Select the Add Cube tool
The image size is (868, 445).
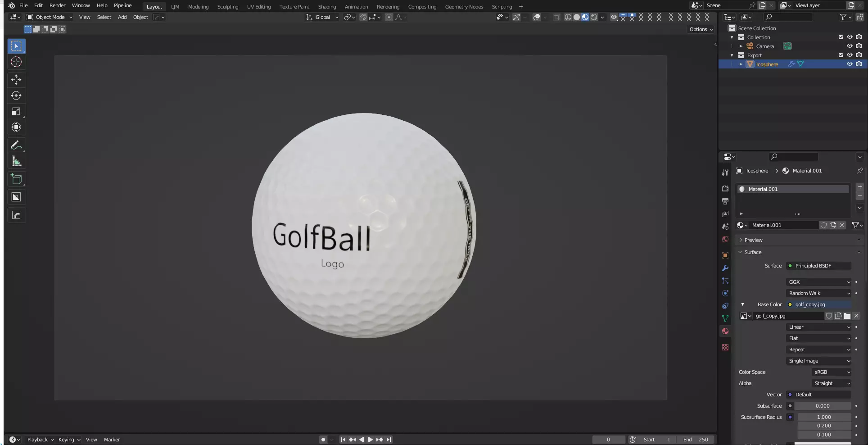point(16,179)
